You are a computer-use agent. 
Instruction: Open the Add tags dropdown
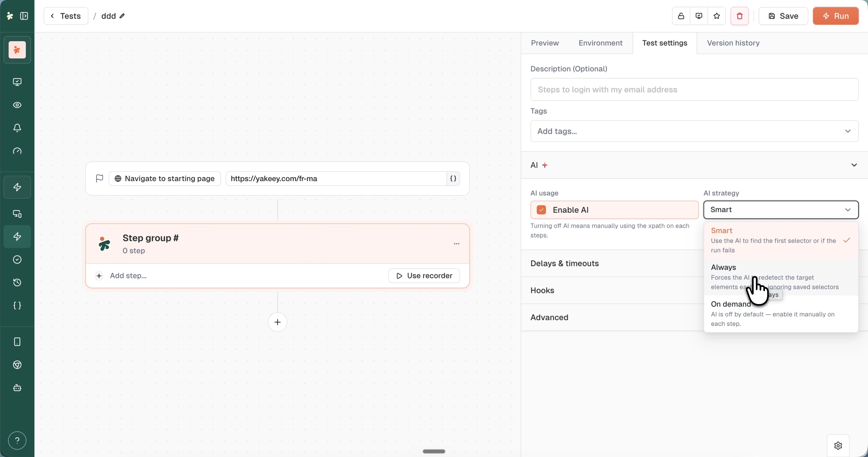coord(694,131)
